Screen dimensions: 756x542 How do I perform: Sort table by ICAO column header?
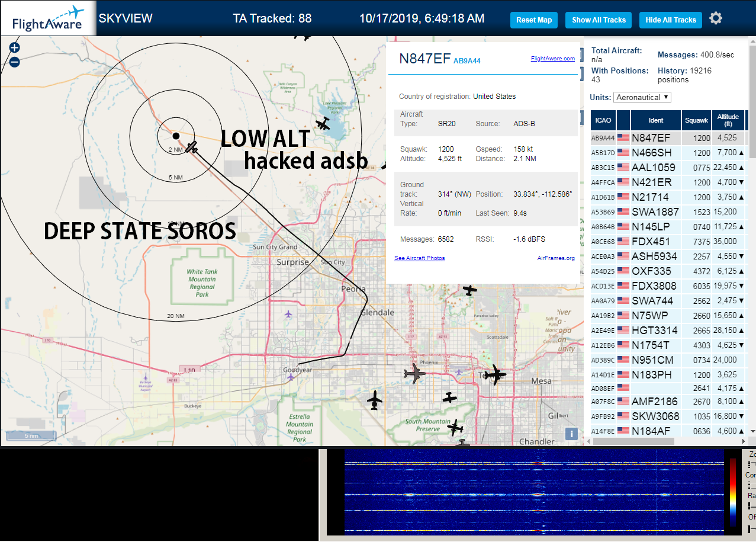tap(603, 120)
